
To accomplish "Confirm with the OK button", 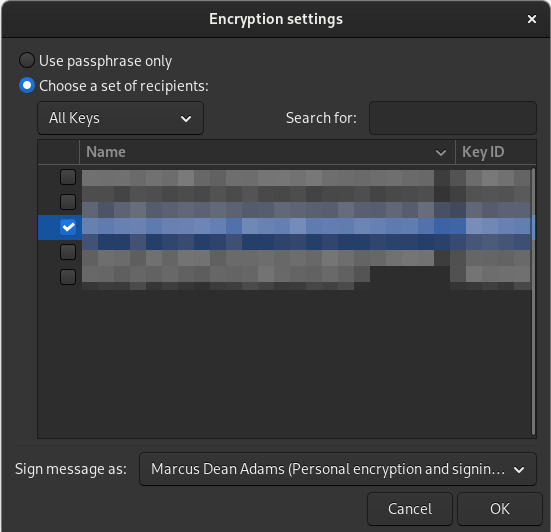I will tap(500, 509).
